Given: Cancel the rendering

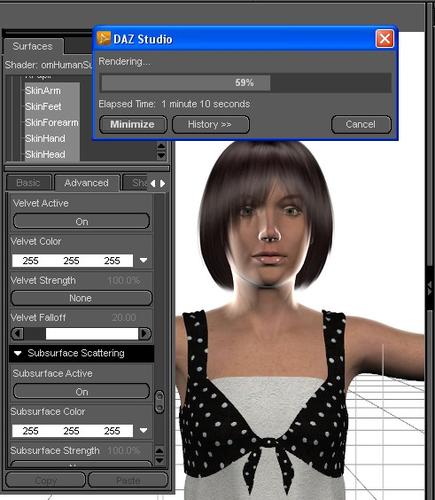Looking at the screenshot, I should point(361,124).
